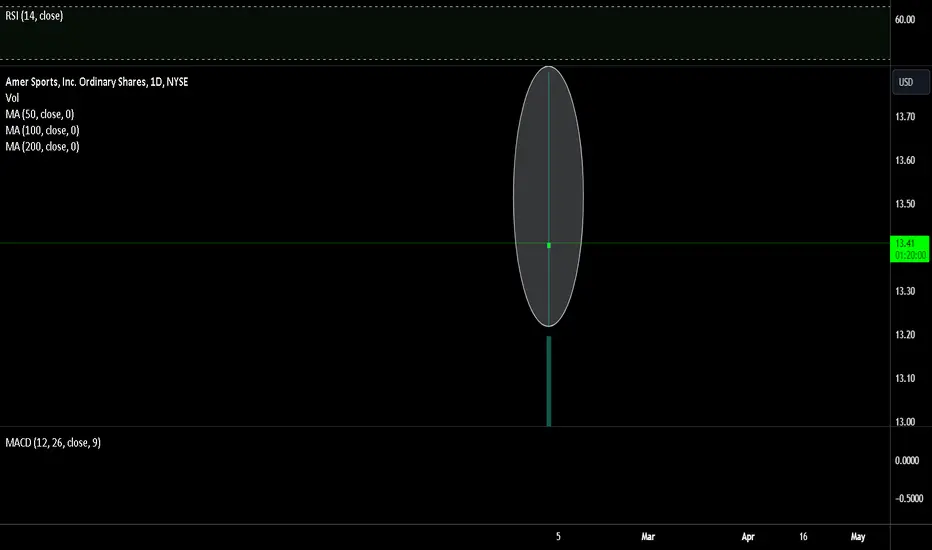Click the MACD (12, 26, close, 9) label

(x=53, y=442)
